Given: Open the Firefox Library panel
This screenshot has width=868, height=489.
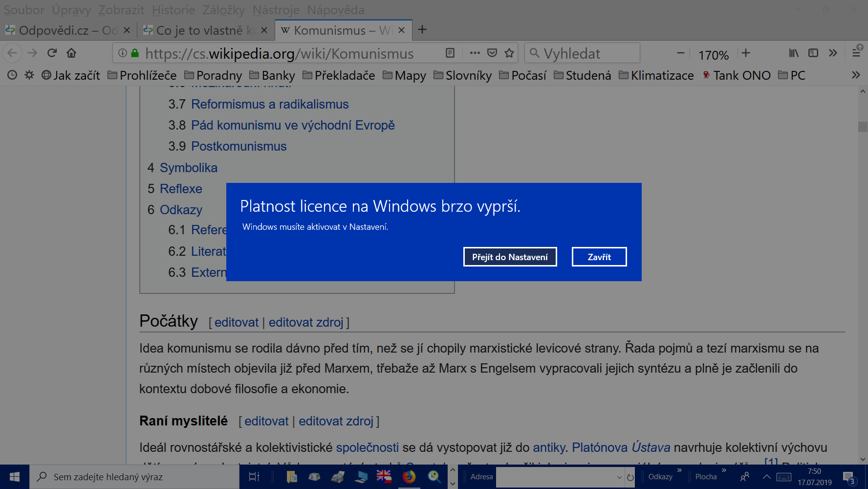Looking at the screenshot, I should click(x=793, y=53).
